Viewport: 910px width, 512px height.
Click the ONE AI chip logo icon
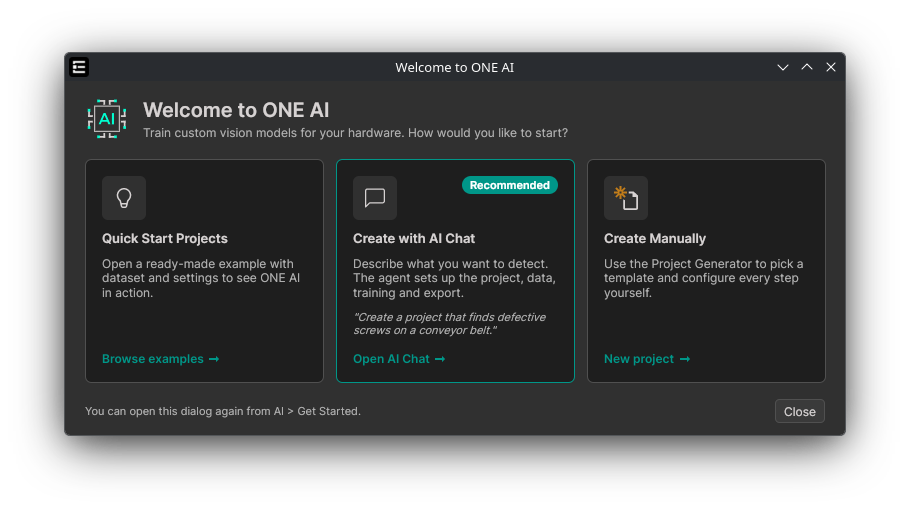tap(107, 119)
